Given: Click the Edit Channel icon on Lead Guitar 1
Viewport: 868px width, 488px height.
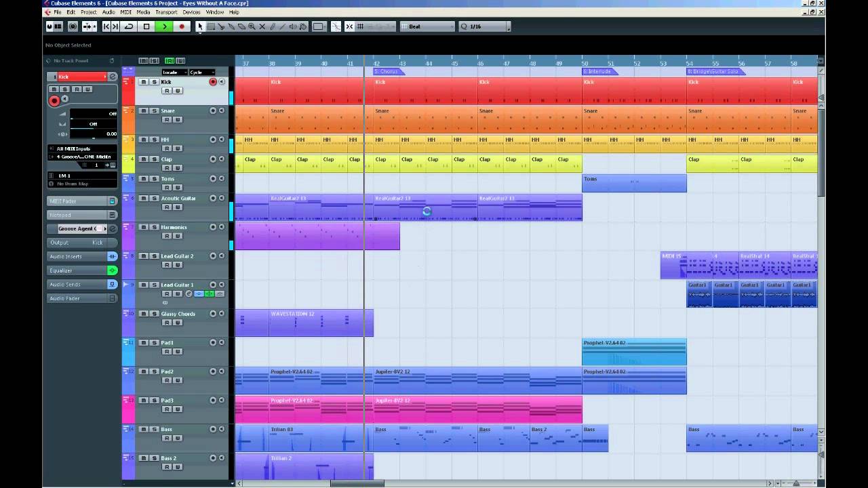Looking at the screenshot, I should pyautogui.click(x=189, y=293).
